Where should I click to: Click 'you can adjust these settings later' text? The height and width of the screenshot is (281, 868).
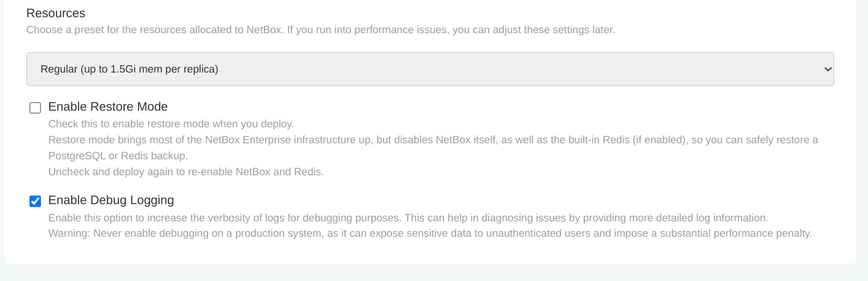tap(533, 30)
